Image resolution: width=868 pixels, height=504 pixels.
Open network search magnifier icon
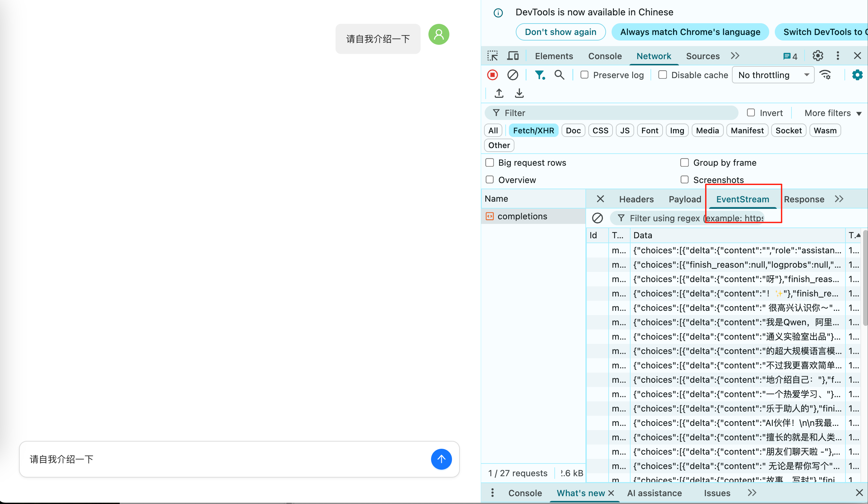click(559, 75)
